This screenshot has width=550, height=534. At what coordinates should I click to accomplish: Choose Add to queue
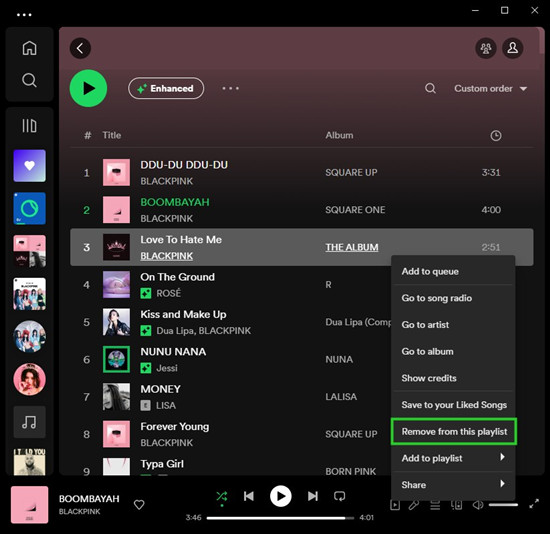click(x=453, y=271)
